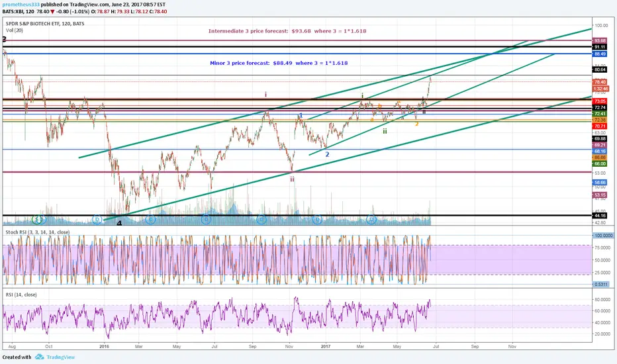Select the green wave ii label
This screenshot has height=364, width=617.
pyautogui.click(x=385, y=131)
